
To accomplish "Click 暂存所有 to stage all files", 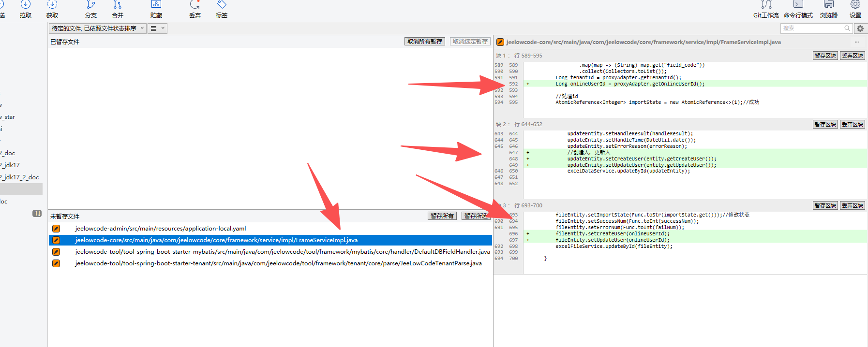I will (x=442, y=216).
